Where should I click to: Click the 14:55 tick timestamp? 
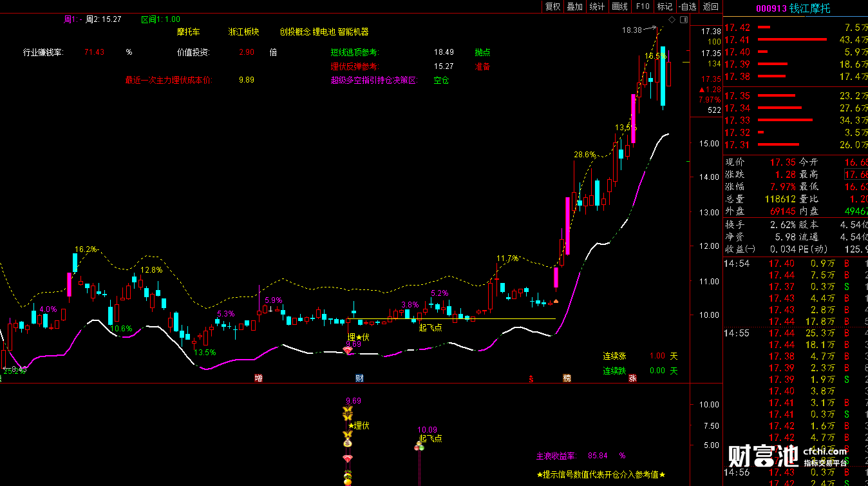737,333
